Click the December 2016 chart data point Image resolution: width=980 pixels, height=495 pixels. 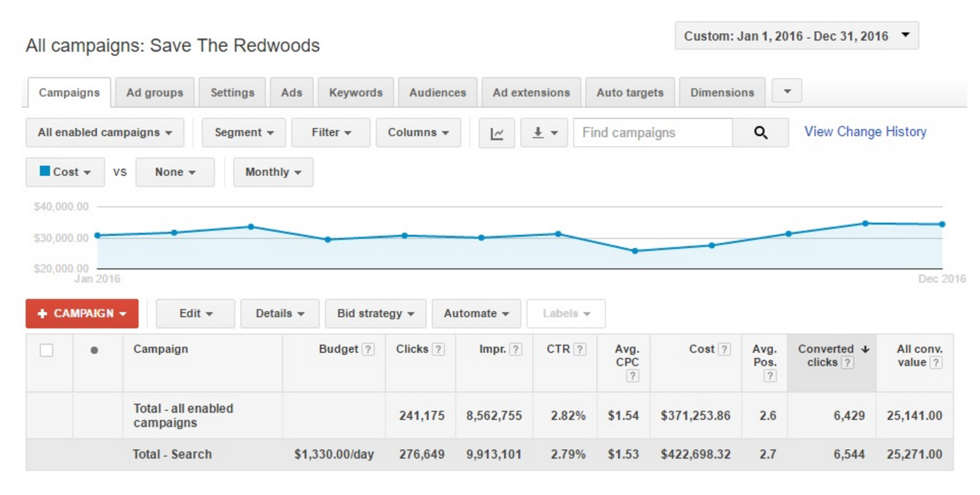pyautogui.click(x=942, y=224)
